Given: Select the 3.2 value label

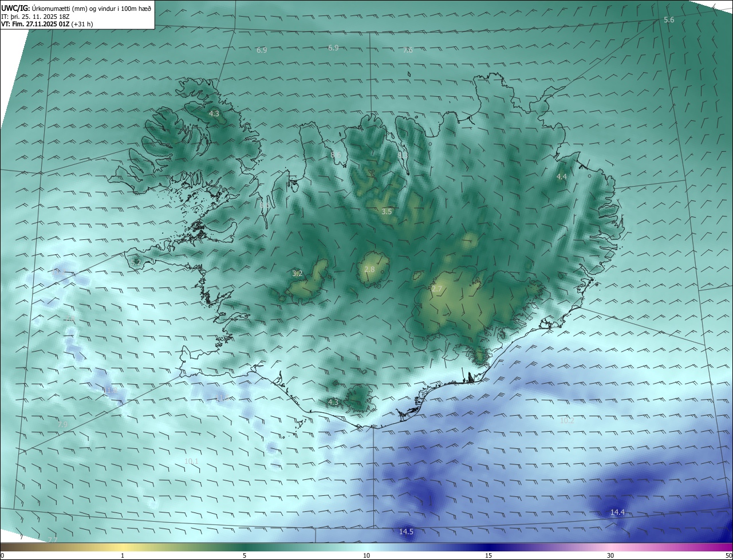Looking at the screenshot, I should [297, 274].
